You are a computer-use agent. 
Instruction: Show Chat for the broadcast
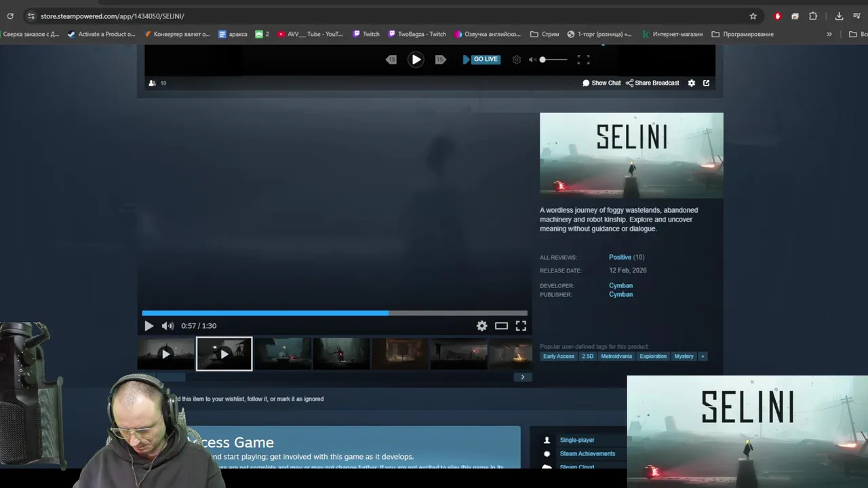click(601, 83)
